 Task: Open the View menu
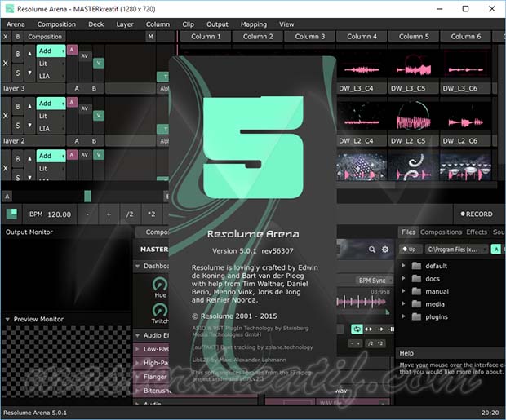click(286, 24)
